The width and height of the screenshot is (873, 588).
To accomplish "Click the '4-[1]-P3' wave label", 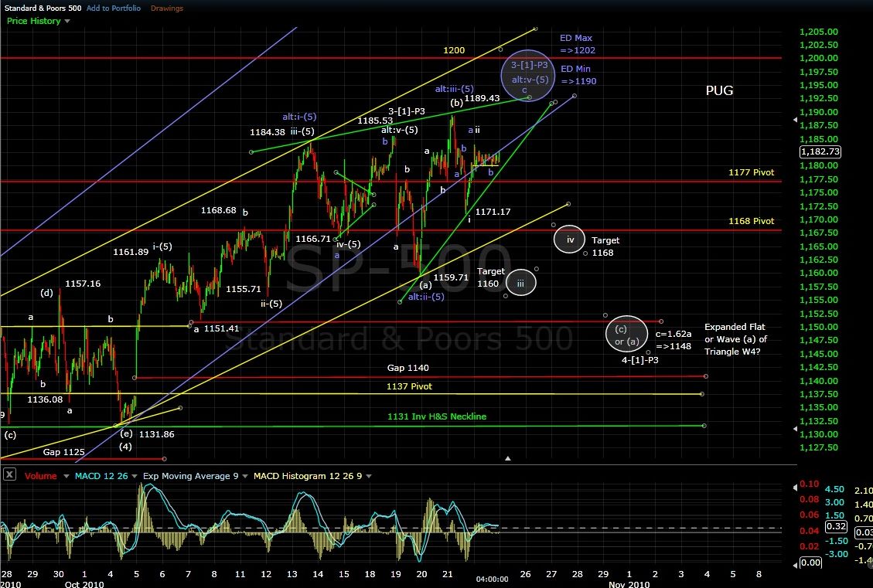I will (640, 360).
